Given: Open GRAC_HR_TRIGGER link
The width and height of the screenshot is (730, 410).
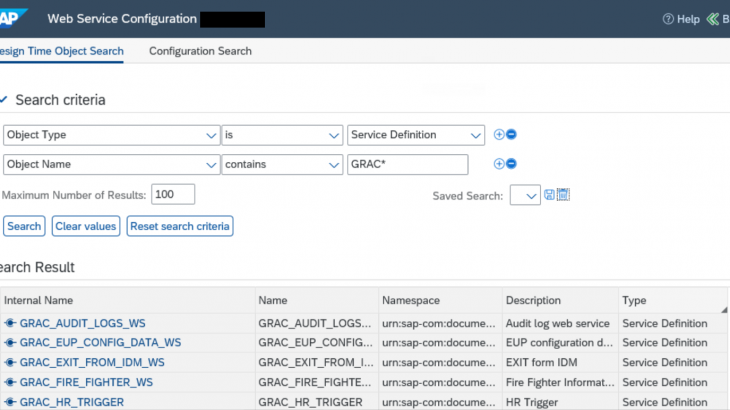Looking at the screenshot, I should (x=72, y=402).
